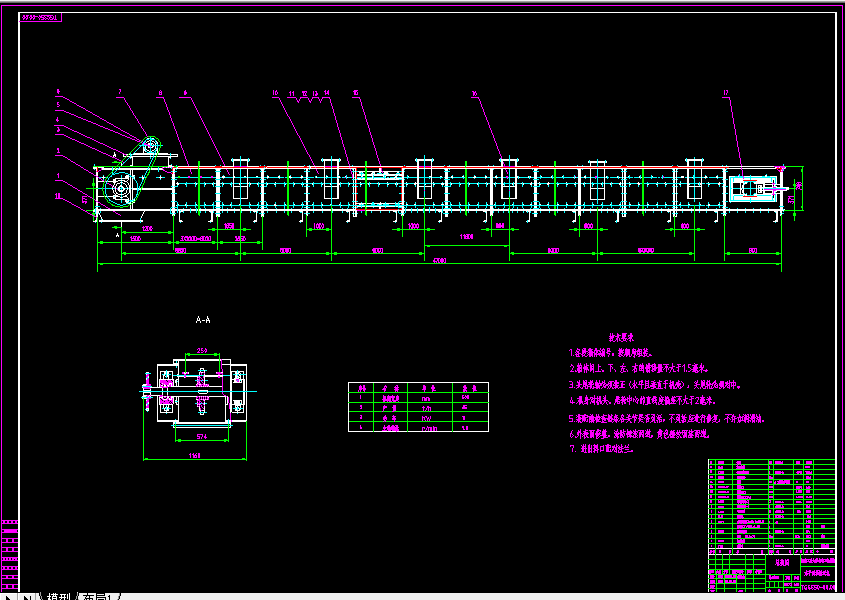Select the part balloon number 17

tap(726, 93)
